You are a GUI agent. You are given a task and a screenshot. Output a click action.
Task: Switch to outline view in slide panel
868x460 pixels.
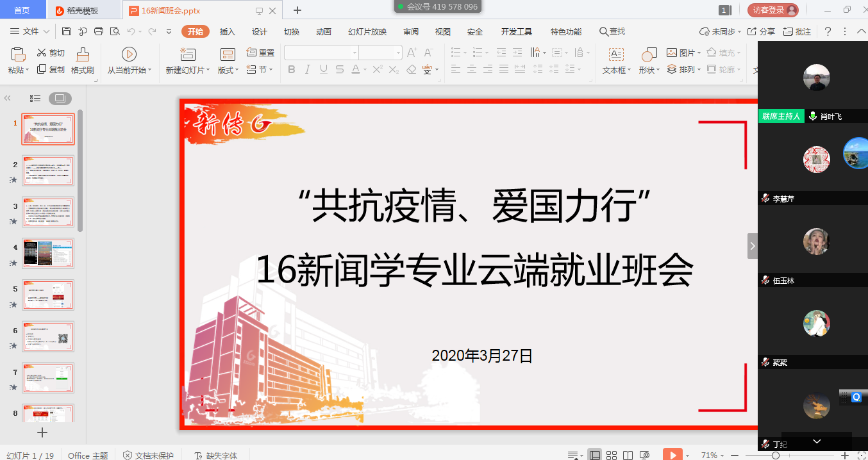pyautogui.click(x=36, y=98)
